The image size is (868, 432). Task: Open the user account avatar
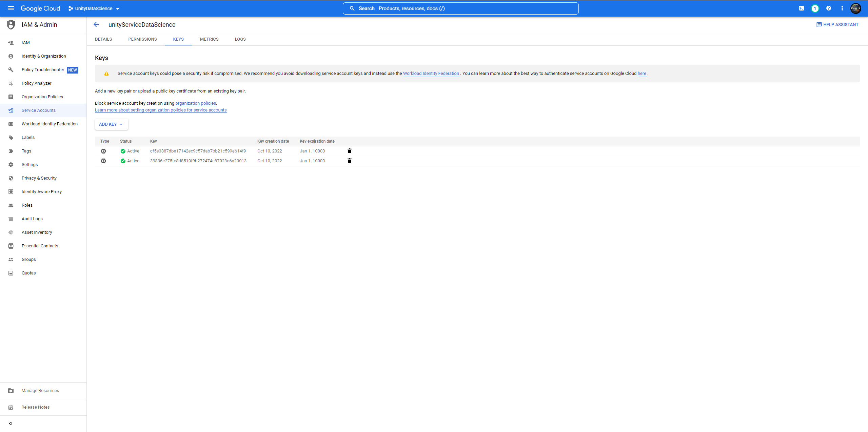pyautogui.click(x=855, y=8)
